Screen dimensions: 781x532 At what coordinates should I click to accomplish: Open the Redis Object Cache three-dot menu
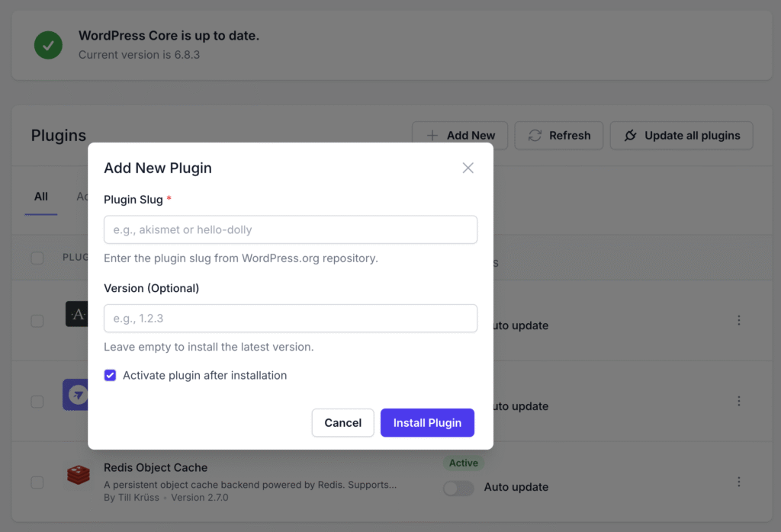[x=738, y=482]
